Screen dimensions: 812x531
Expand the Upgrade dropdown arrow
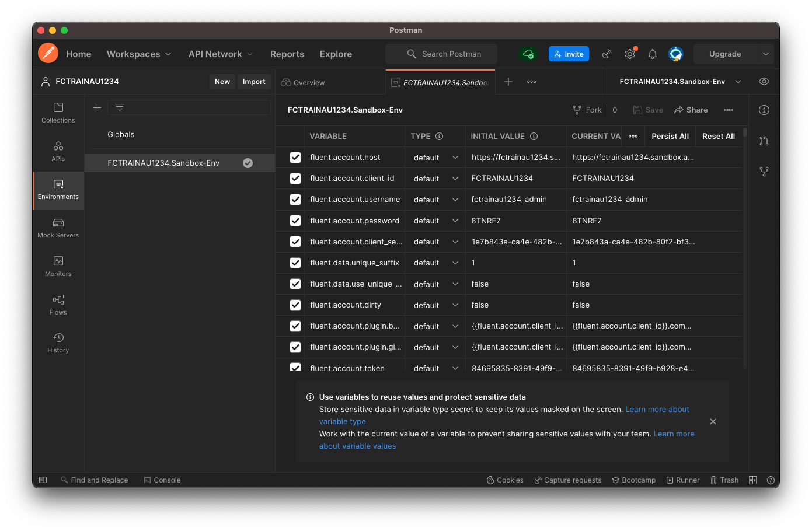tap(766, 54)
